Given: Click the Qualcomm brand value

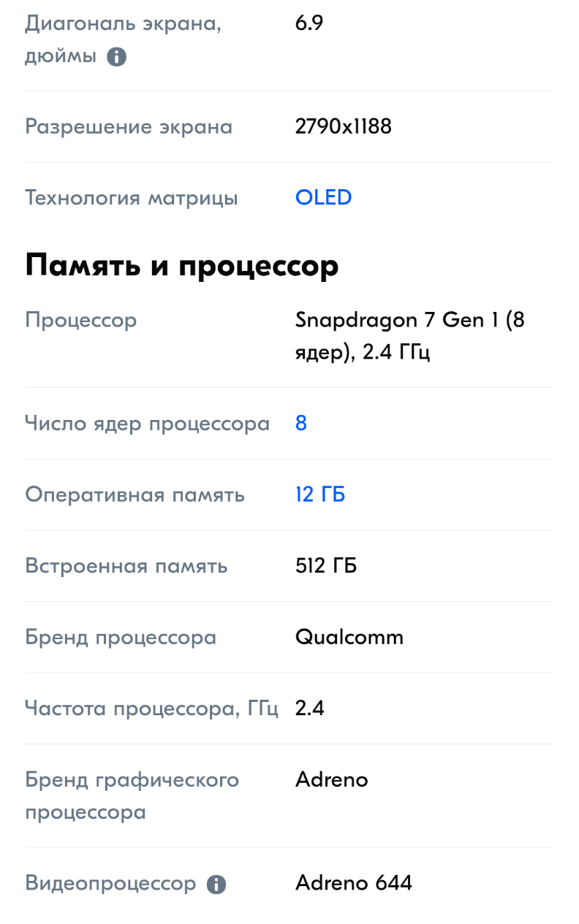Looking at the screenshot, I should tap(349, 637).
